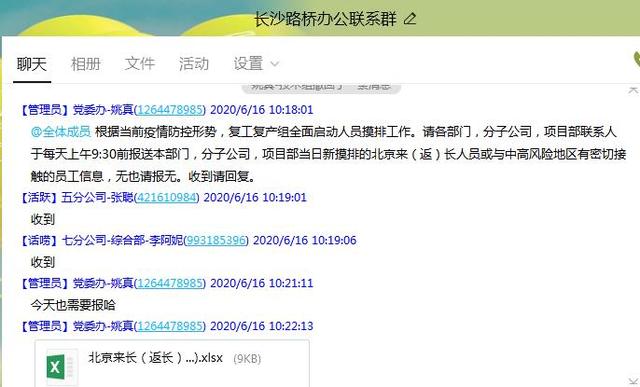Open the 设置 tab menu
640x387 pixels.
[x=248, y=64]
